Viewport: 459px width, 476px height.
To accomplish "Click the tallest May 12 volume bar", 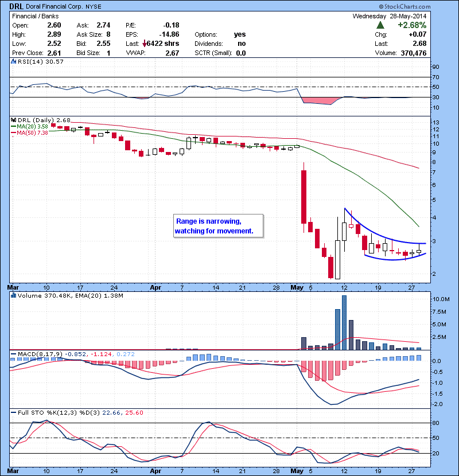I will (x=344, y=322).
